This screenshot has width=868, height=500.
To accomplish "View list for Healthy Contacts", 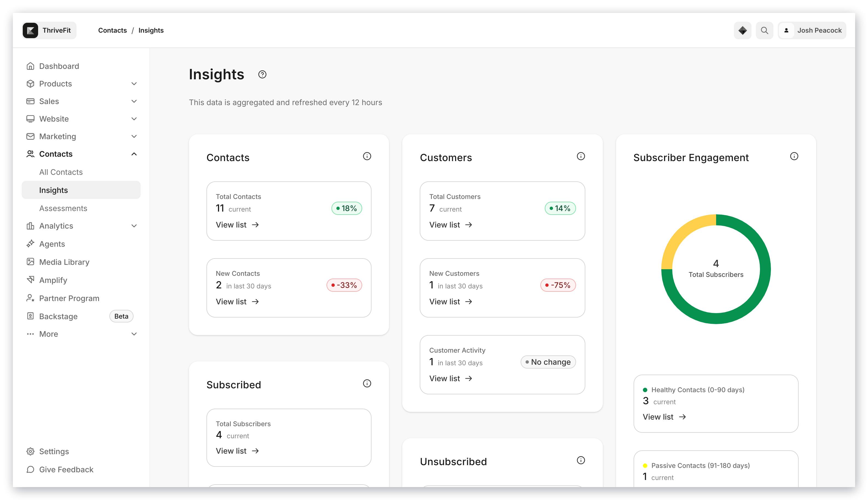I will [664, 417].
